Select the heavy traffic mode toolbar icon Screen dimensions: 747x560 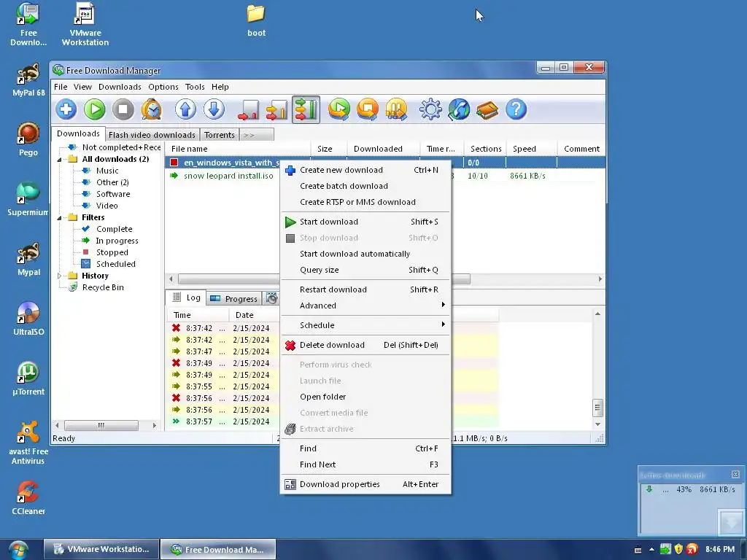point(306,110)
